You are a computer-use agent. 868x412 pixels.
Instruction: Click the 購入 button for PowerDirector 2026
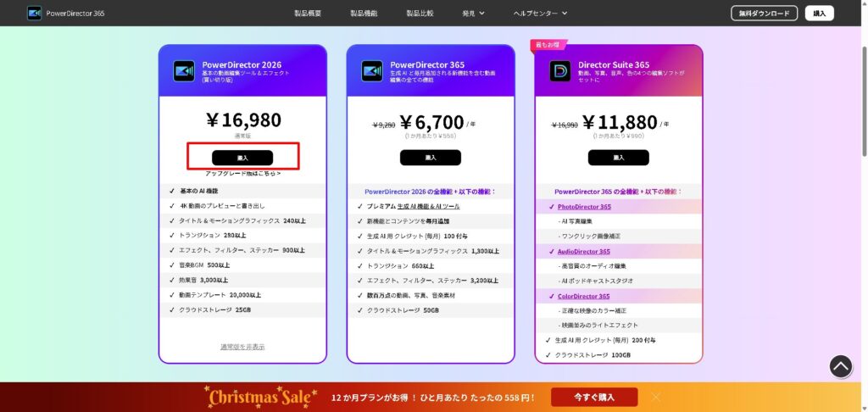point(242,158)
